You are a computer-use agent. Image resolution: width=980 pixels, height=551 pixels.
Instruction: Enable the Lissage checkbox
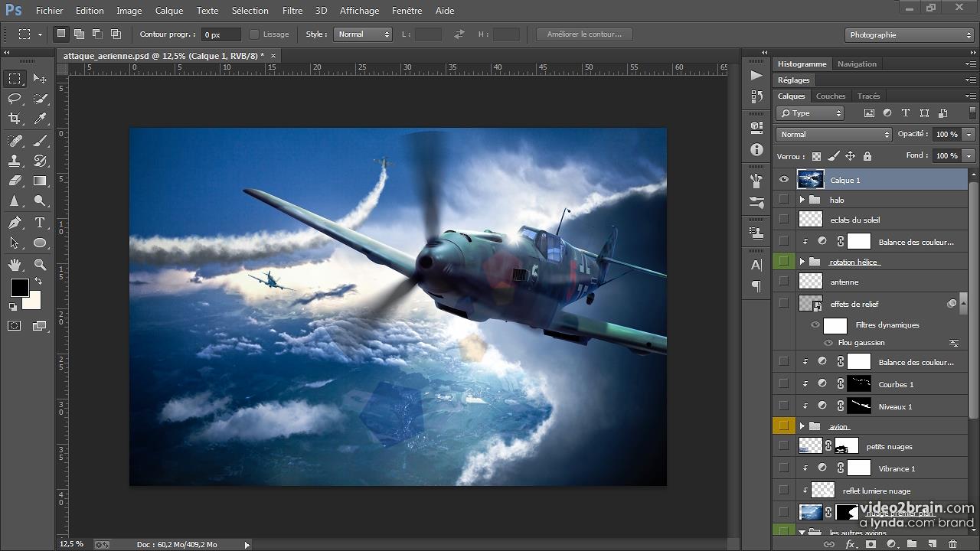(x=254, y=34)
